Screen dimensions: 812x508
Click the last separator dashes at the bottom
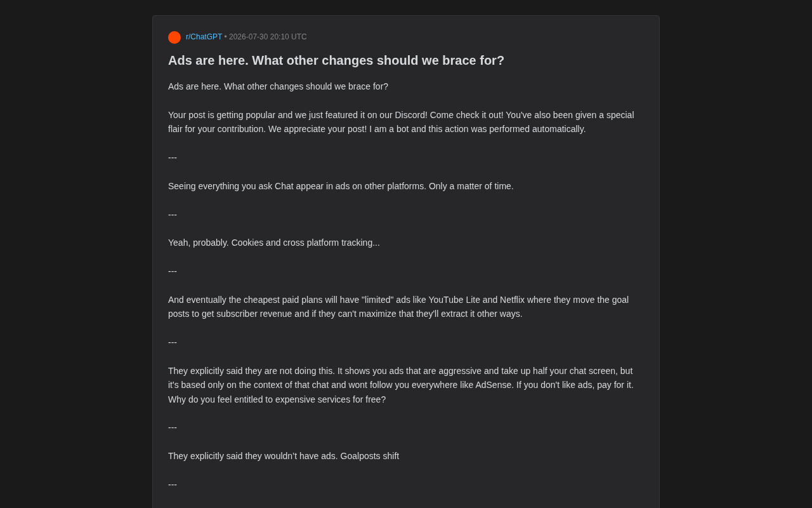click(x=173, y=485)
